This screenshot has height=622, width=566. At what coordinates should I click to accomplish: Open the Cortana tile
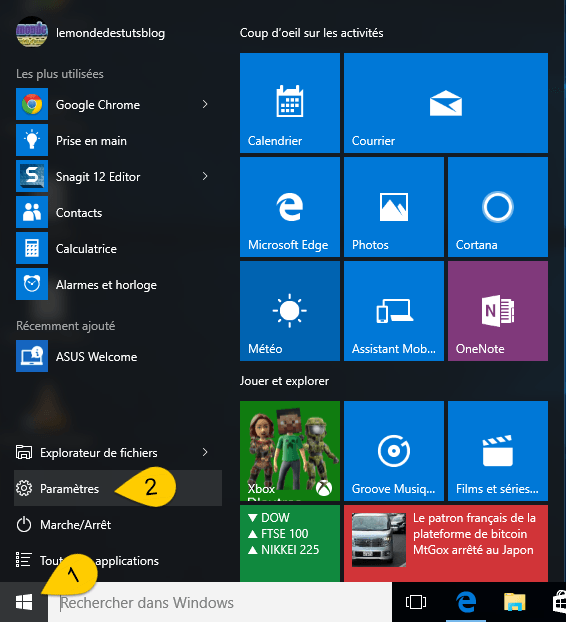pos(498,207)
